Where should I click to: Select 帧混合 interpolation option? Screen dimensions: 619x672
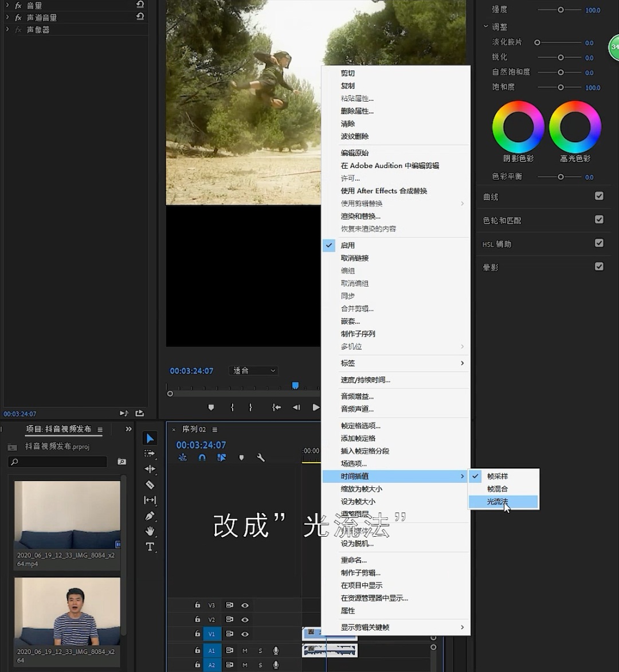pyautogui.click(x=497, y=489)
